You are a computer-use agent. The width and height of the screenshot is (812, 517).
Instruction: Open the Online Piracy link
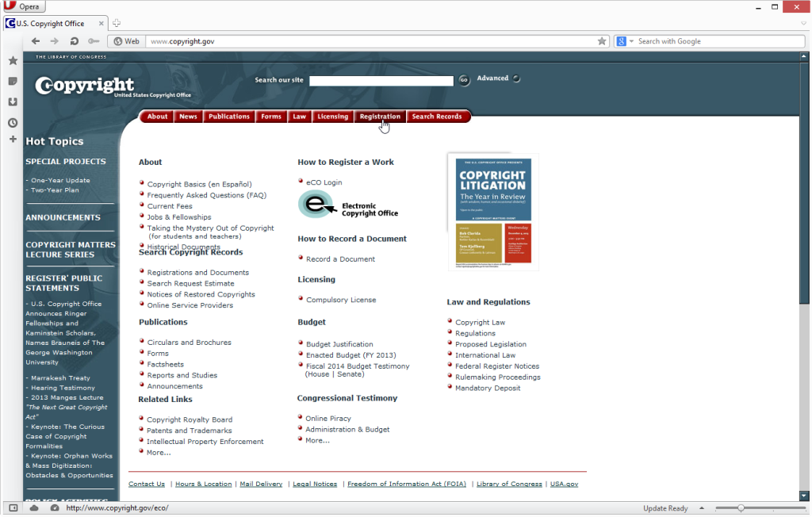point(327,419)
